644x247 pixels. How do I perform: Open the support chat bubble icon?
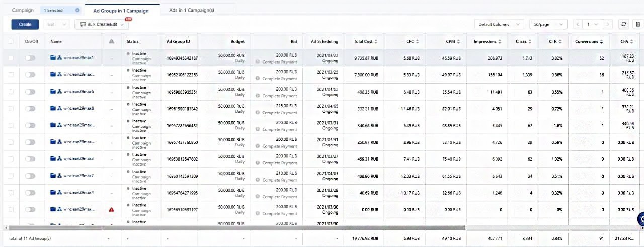tap(640, 219)
